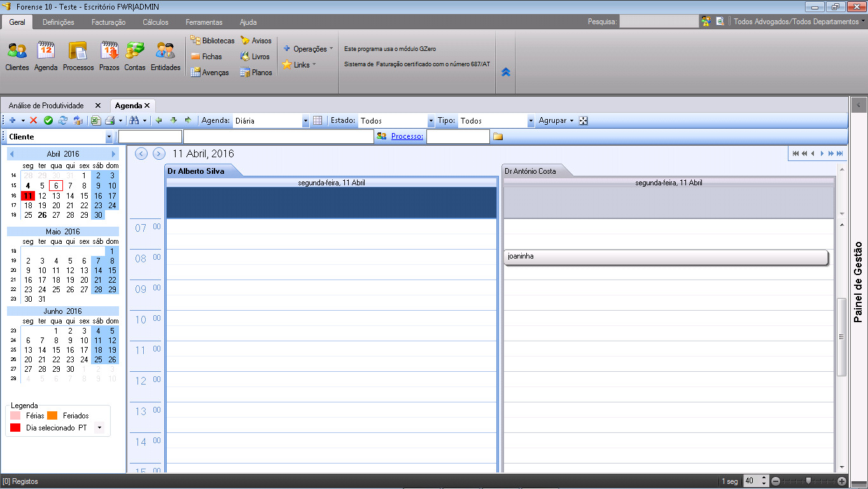Open the Estado dropdown
Viewport: 868px width, 489px height.
pyautogui.click(x=431, y=120)
